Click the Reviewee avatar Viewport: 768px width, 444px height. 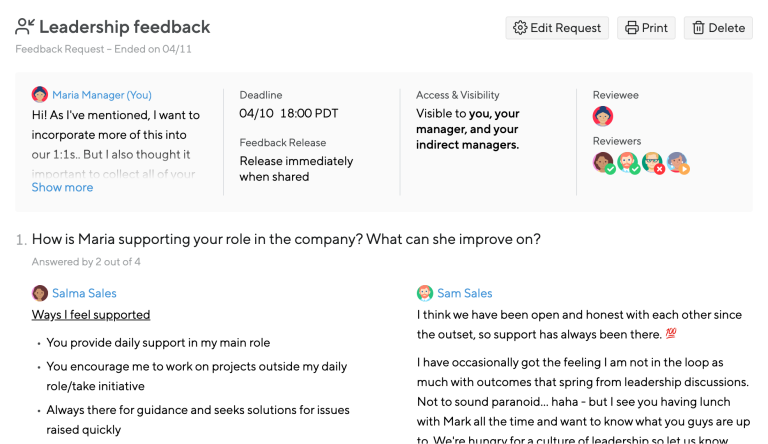[602, 116]
